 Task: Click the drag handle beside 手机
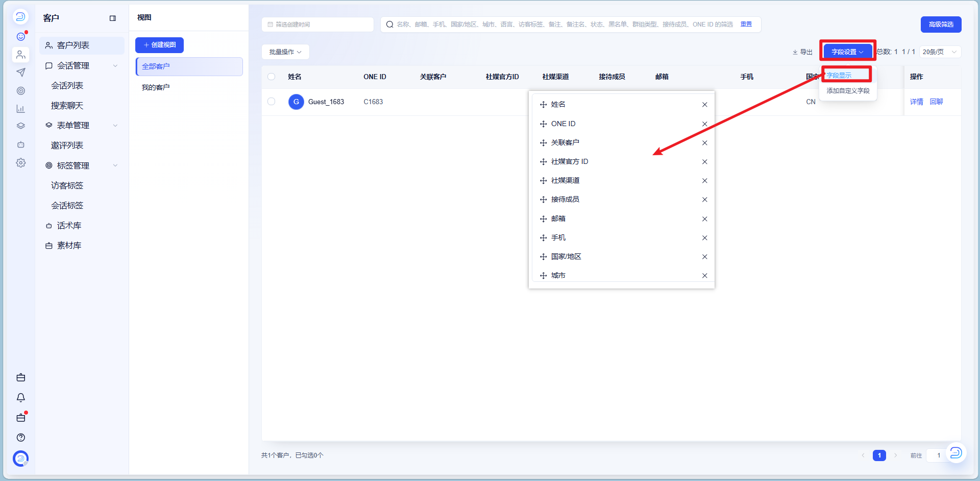coord(543,238)
